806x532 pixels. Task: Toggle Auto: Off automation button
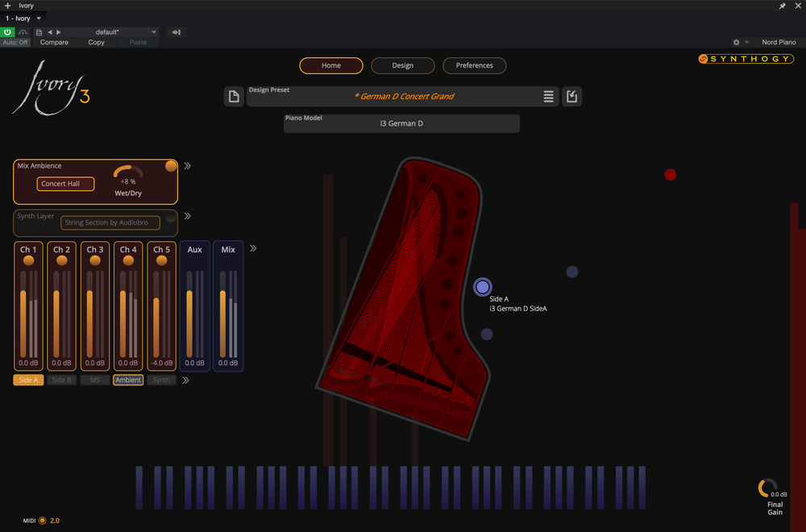click(15, 42)
